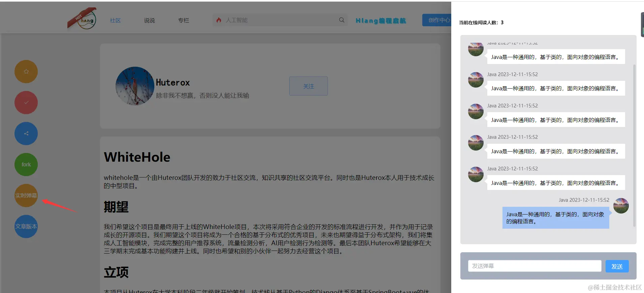Send the barrage with 发送 button
The image size is (644, 293).
coord(617,266)
